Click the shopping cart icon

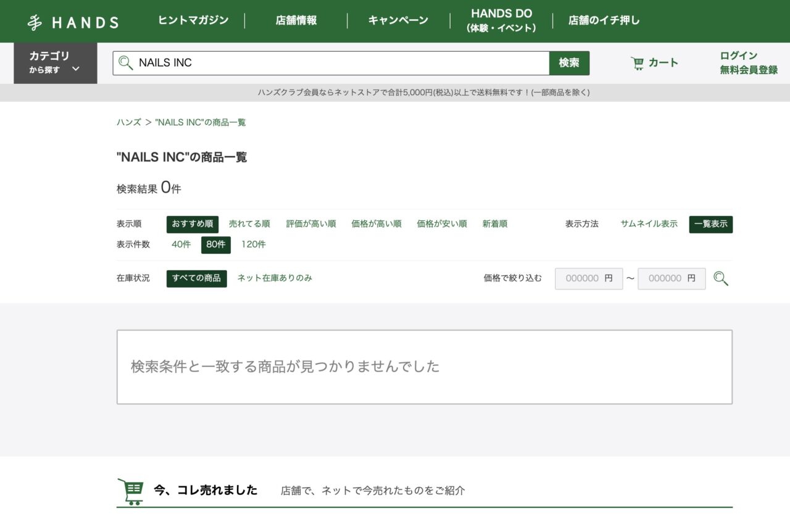coord(638,63)
